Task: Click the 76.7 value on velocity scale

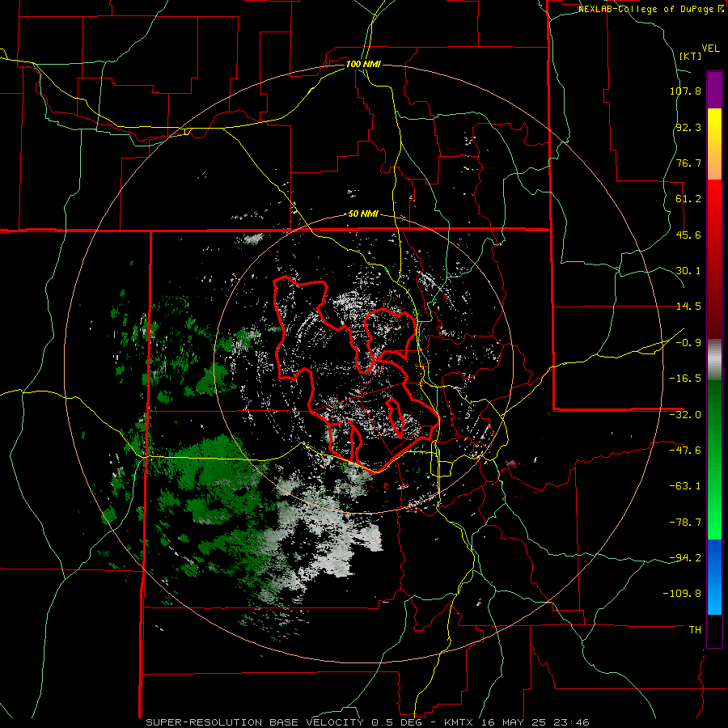Action: click(x=688, y=163)
